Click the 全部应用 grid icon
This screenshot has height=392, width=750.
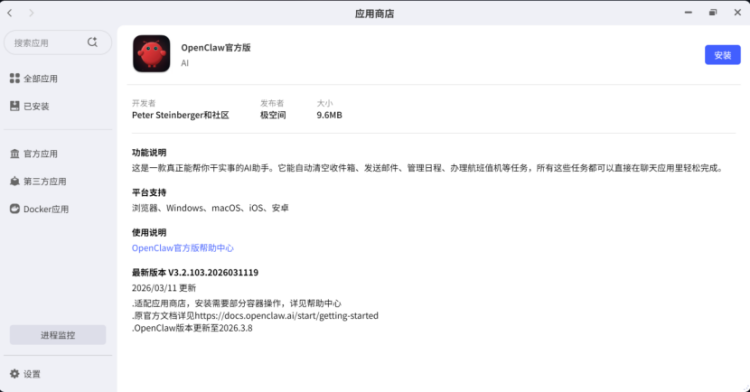pyautogui.click(x=15, y=78)
